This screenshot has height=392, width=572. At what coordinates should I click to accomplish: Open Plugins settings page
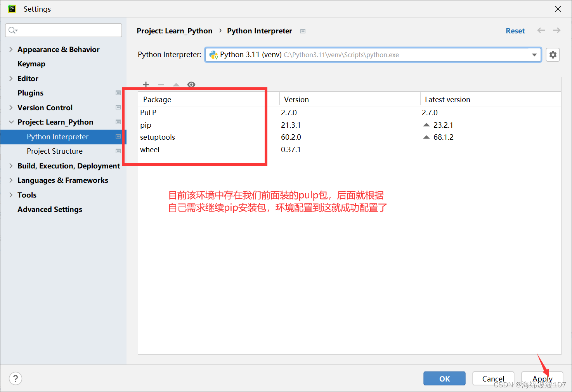(30, 93)
